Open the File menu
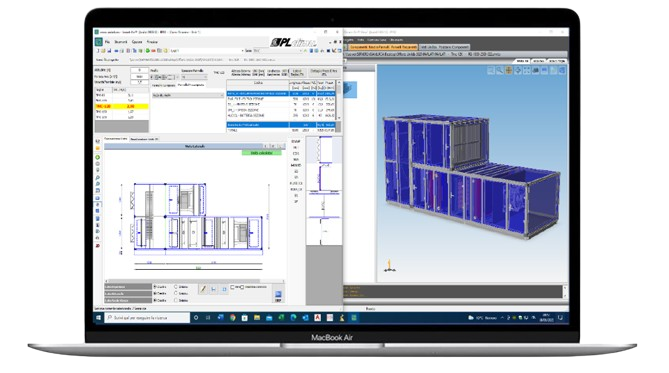The image size is (669, 373). pos(108,42)
